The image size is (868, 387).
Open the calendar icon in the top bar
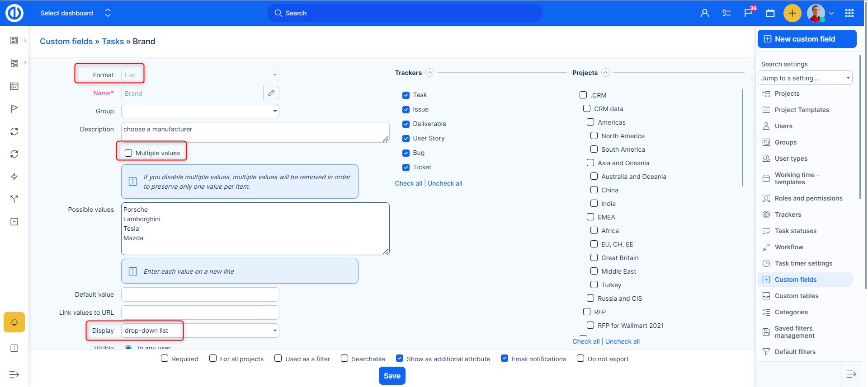(x=770, y=13)
